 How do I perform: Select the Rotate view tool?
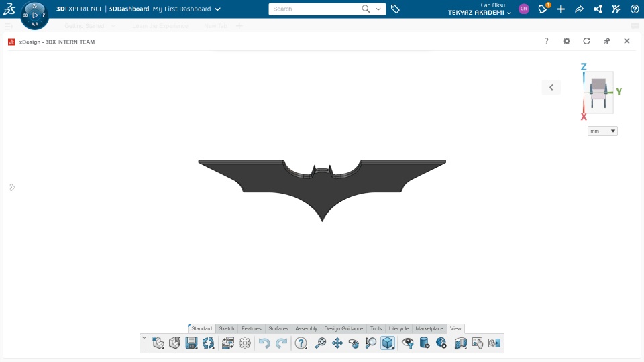tap(354, 343)
